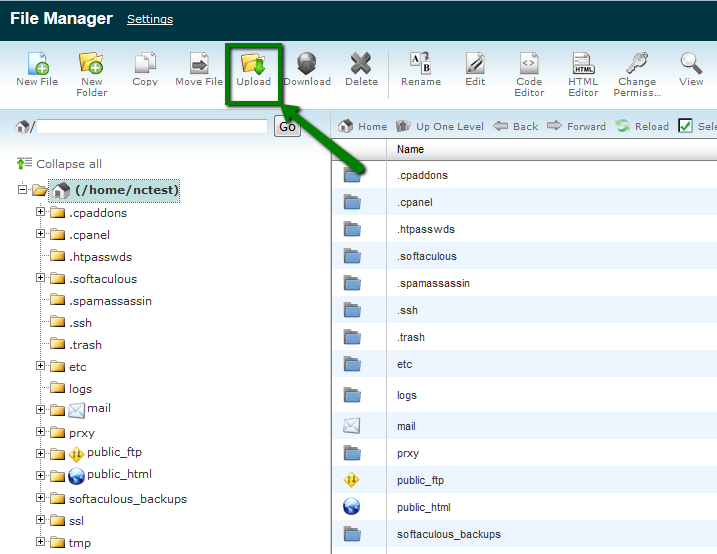Viewport: 717px width, 554px height.
Task: Expand the ssl tree folder
Action: pos(40,519)
